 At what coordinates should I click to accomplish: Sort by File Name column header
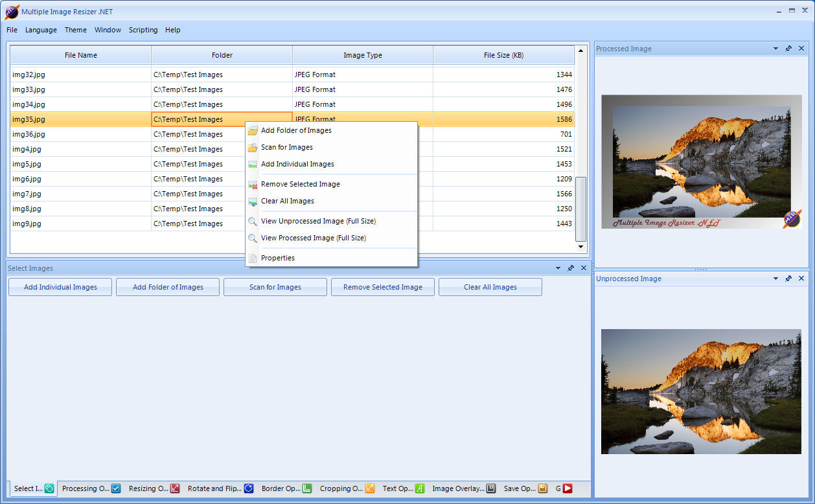pyautogui.click(x=81, y=55)
